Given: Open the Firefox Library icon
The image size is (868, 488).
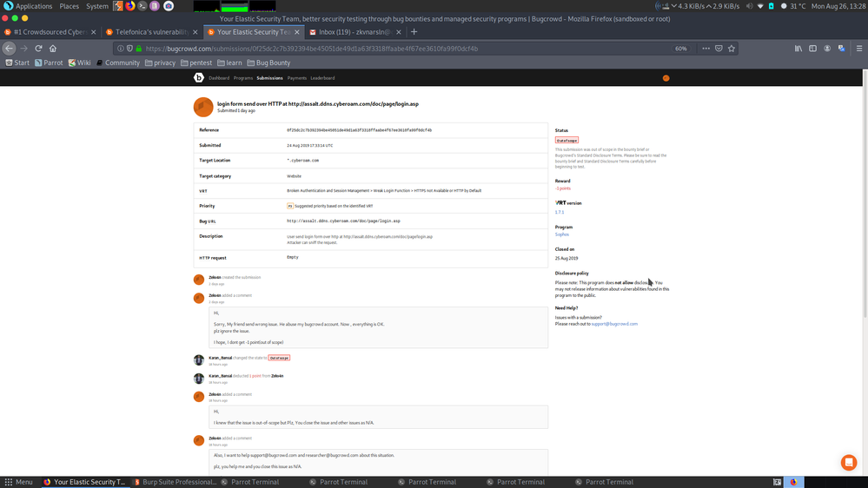Looking at the screenshot, I should (x=798, y=49).
